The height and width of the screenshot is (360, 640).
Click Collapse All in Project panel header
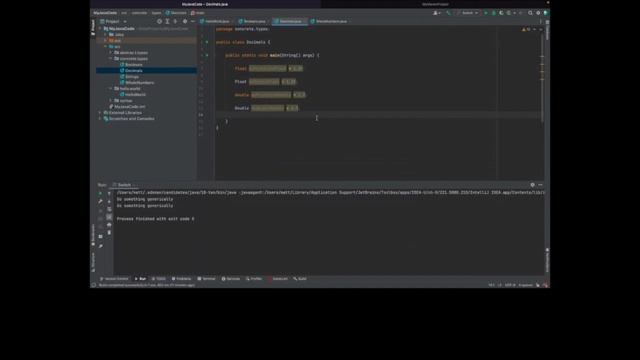coord(176,21)
